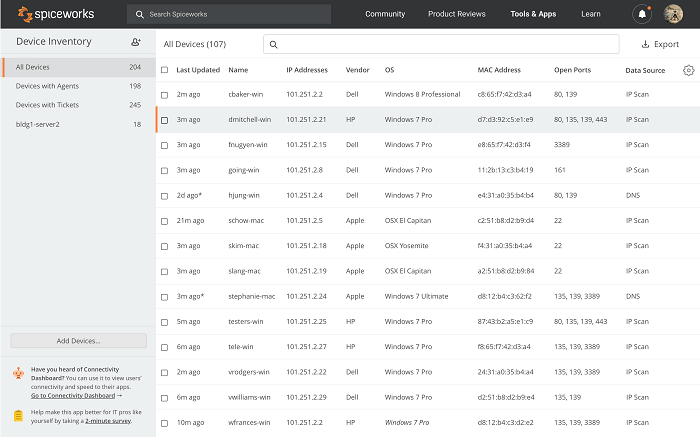
Task: Sort by Name column header
Action: pos(238,70)
